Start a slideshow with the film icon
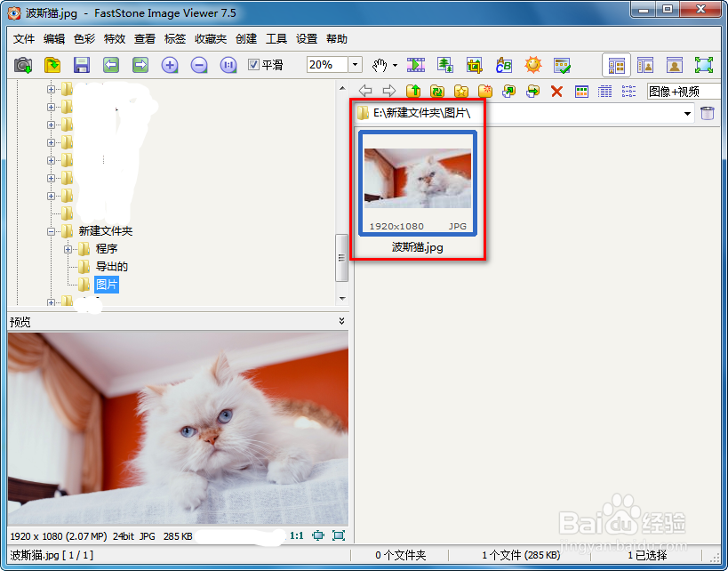 click(x=415, y=64)
